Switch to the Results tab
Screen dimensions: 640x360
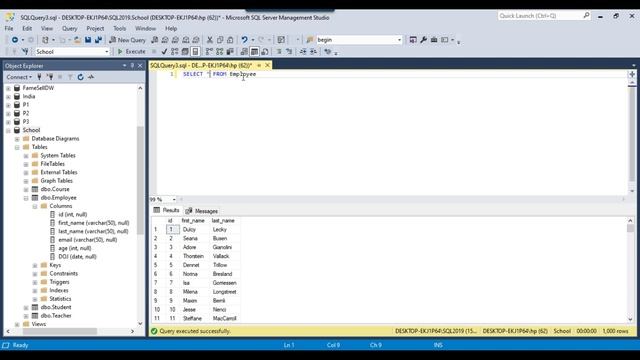(166, 210)
